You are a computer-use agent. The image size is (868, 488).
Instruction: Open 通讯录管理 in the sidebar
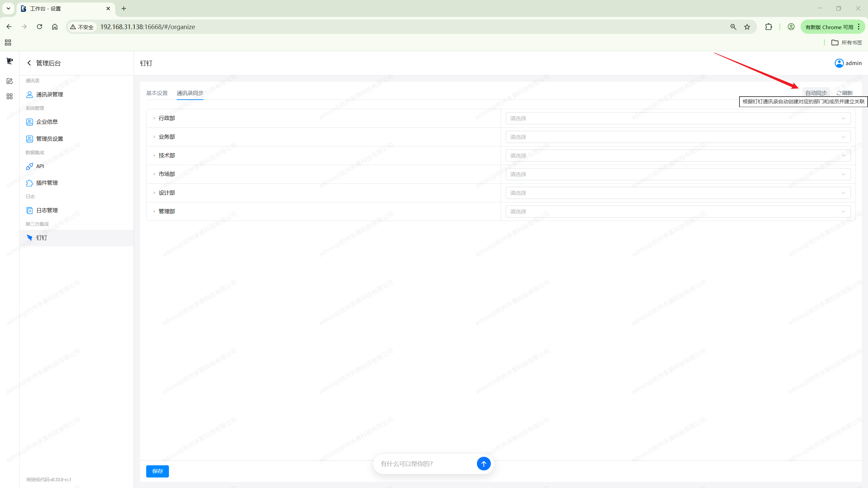point(49,95)
